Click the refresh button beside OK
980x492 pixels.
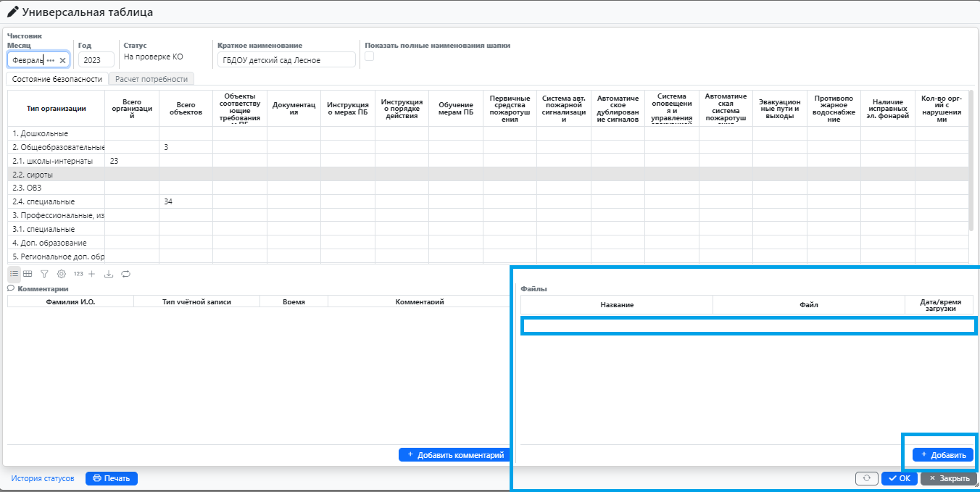[867, 478]
